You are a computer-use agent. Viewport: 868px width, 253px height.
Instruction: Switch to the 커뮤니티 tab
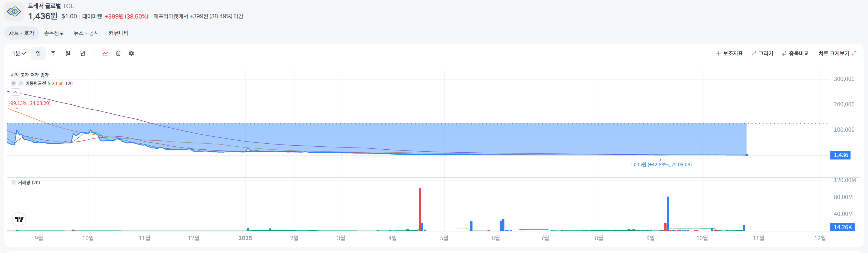119,33
